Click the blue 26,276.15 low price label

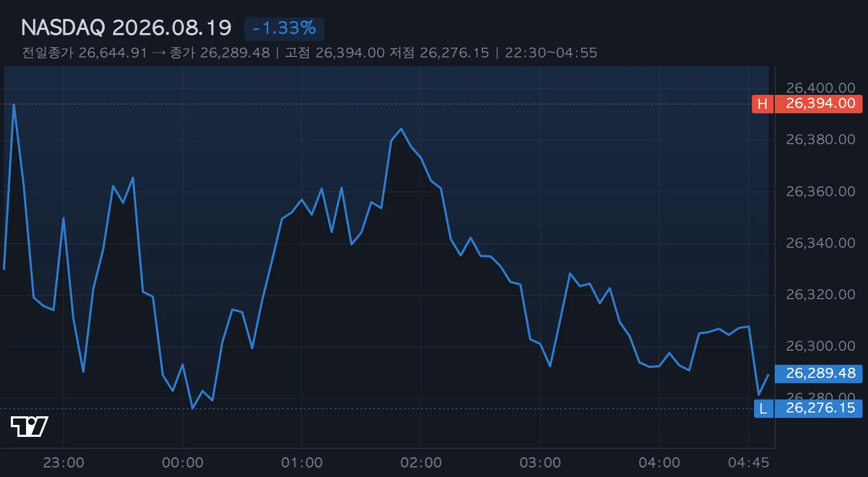coord(819,409)
